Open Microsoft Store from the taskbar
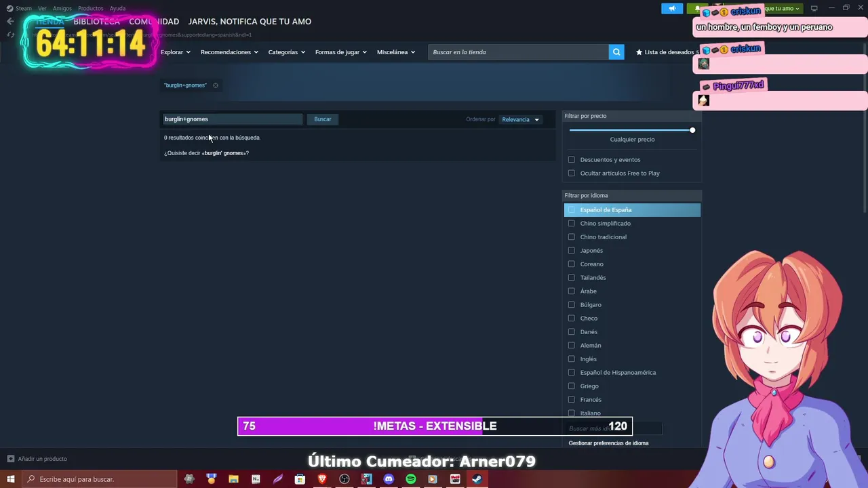 tap(300, 479)
